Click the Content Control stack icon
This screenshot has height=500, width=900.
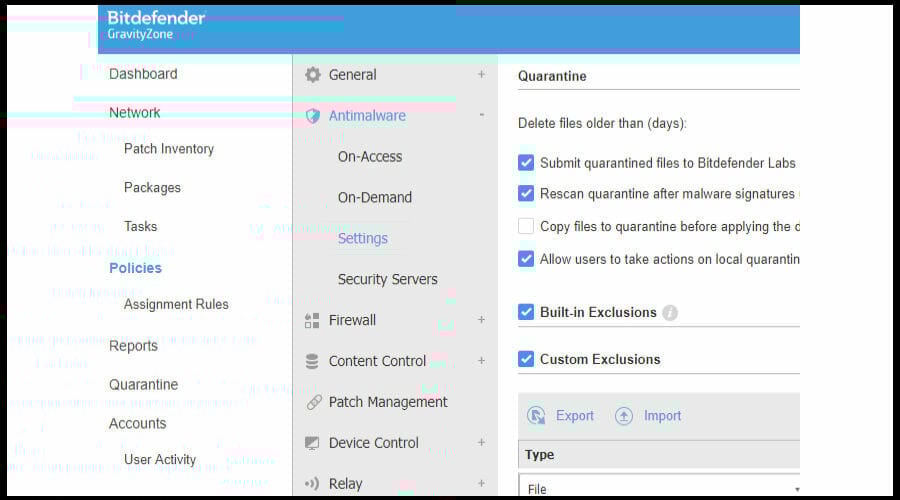click(312, 361)
